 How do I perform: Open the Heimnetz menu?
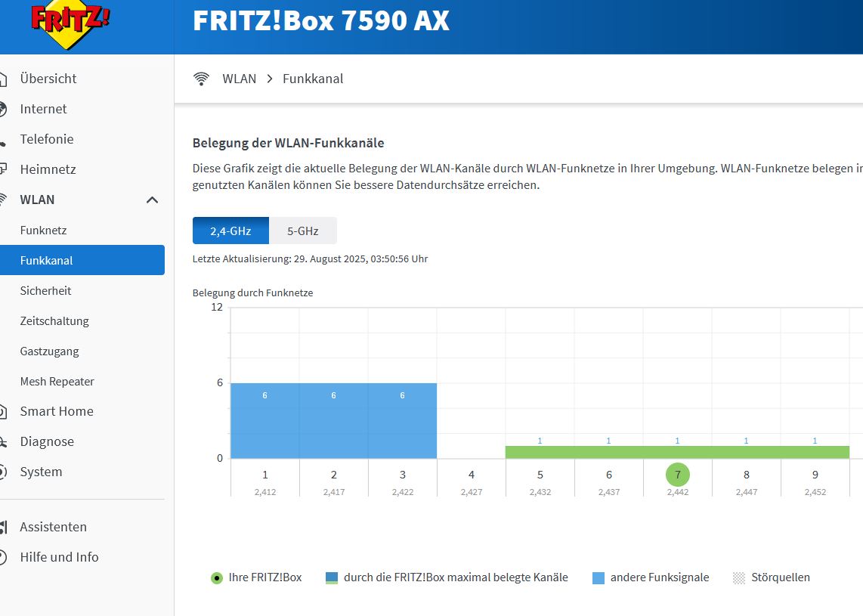click(x=48, y=169)
